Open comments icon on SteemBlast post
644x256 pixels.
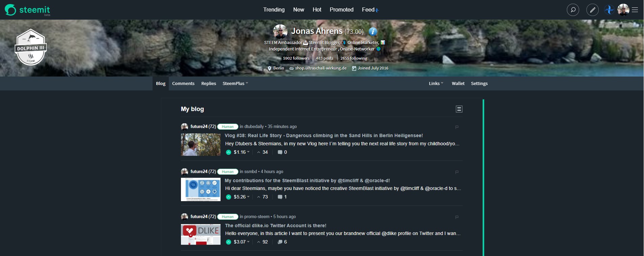click(x=280, y=197)
